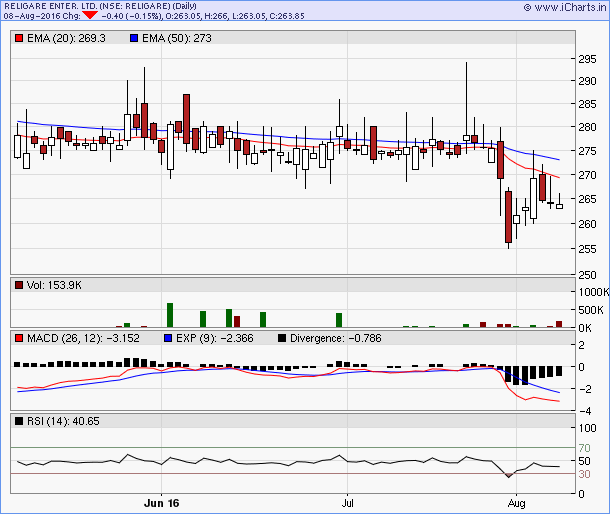Click the www.iCharts.in copyright text
This screenshot has height=514, width=610.
pos(564,7)
